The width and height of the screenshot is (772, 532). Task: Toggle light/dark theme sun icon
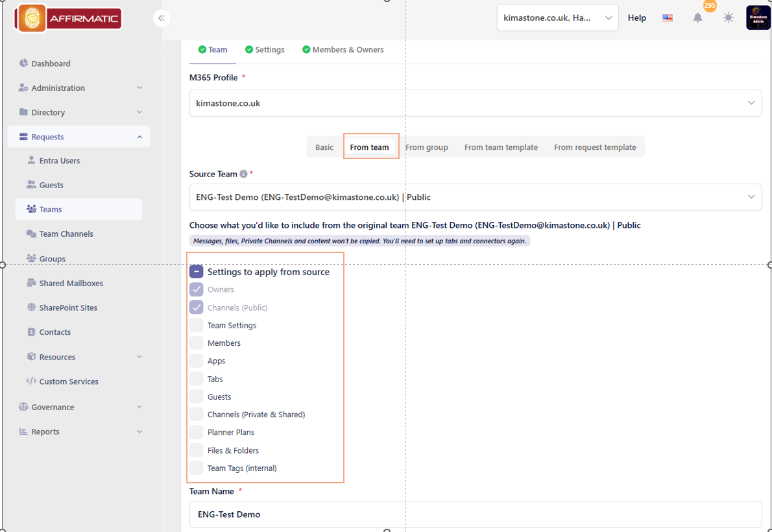[x=729, y=18]
